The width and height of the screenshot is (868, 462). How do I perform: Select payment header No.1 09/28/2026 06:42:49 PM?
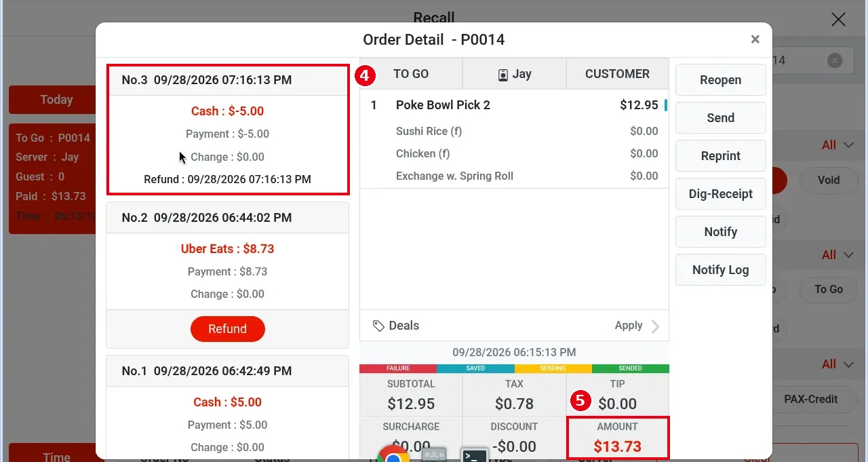click(x=228, y=371)
